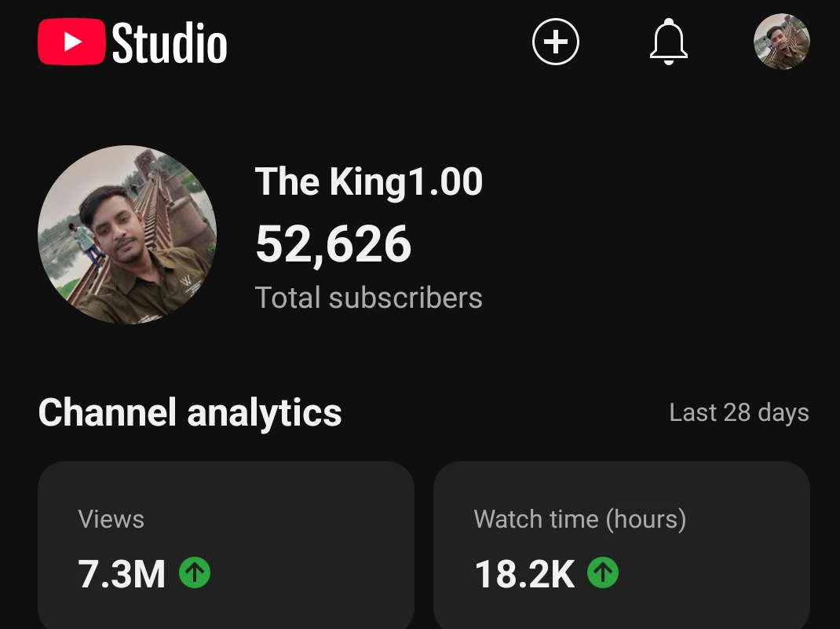Select the Watch time (hours) label

pyautogui.click(x=579, y=519)
